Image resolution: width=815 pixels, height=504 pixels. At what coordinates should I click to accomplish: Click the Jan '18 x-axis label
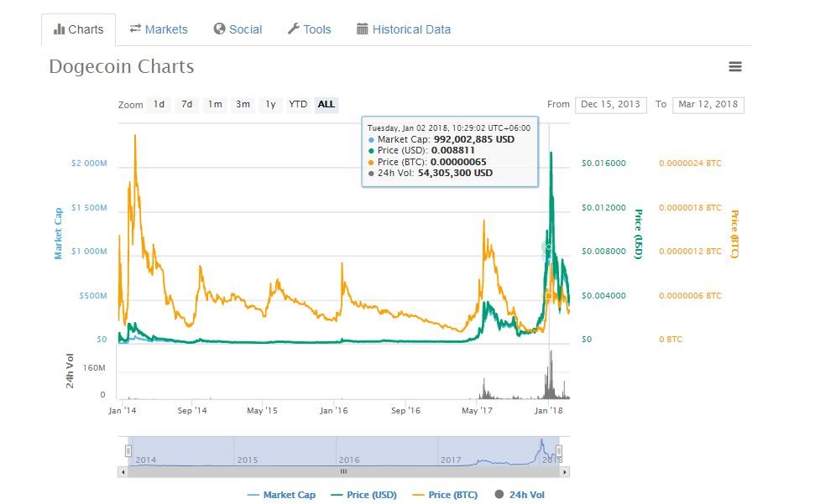coord(549,411)
